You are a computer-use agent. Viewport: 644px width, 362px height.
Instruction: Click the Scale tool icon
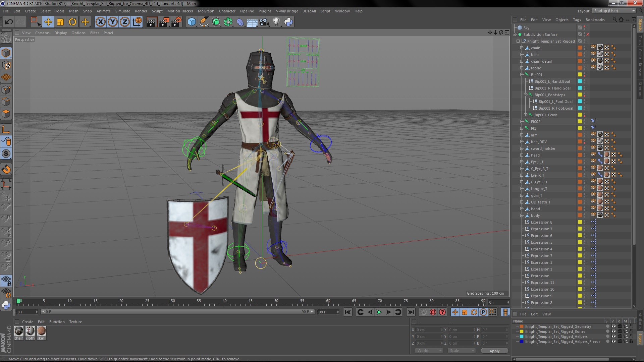(x=60, y=22)
